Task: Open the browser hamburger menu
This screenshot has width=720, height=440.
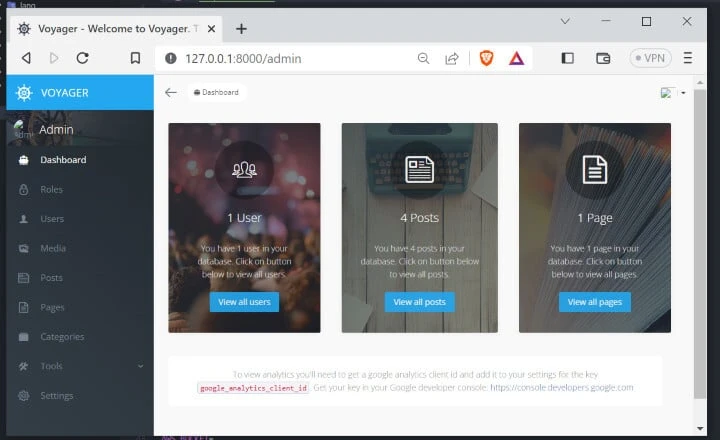Action: tap(688, 58)
